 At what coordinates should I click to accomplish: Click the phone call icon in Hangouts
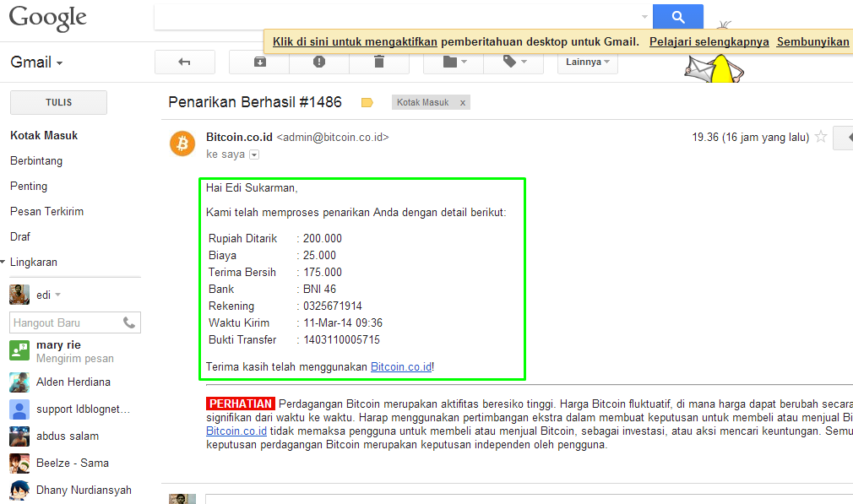[x=129, y=323]
